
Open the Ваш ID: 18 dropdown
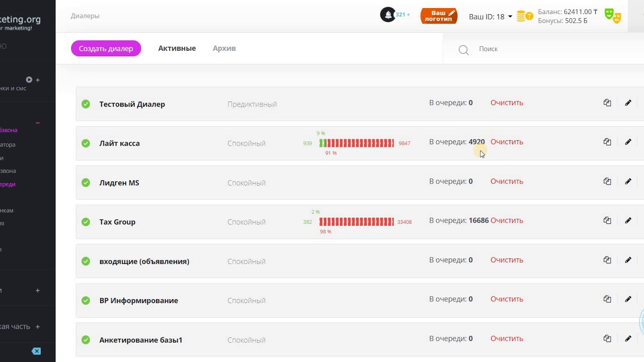(491, 17)
